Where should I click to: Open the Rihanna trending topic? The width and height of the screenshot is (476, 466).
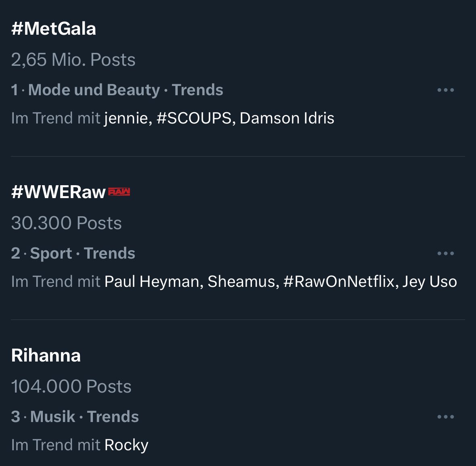coord(46,355)
